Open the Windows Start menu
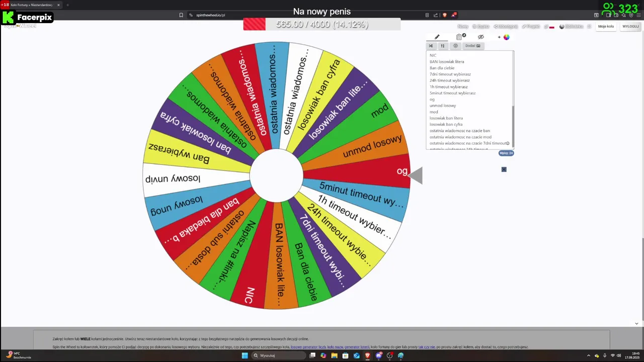Viewport: 644px width, 362px height. pyautogui.click(x=245, y=355)
